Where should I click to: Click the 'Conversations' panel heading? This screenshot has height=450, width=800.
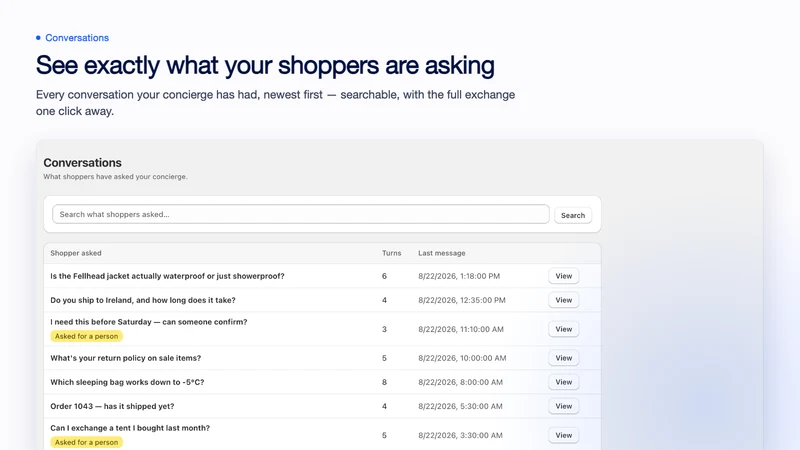pos(82,163)
